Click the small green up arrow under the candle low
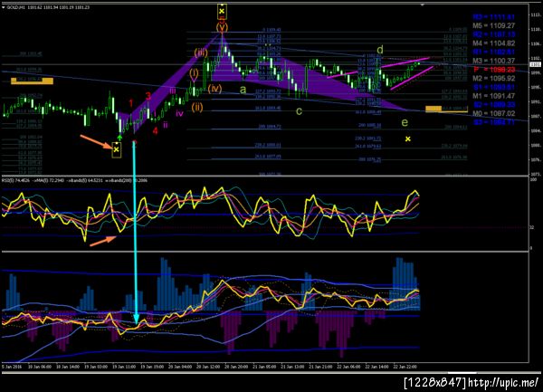Image resolution: width=543 pixels, height=392 pixels. click(119, 138)
